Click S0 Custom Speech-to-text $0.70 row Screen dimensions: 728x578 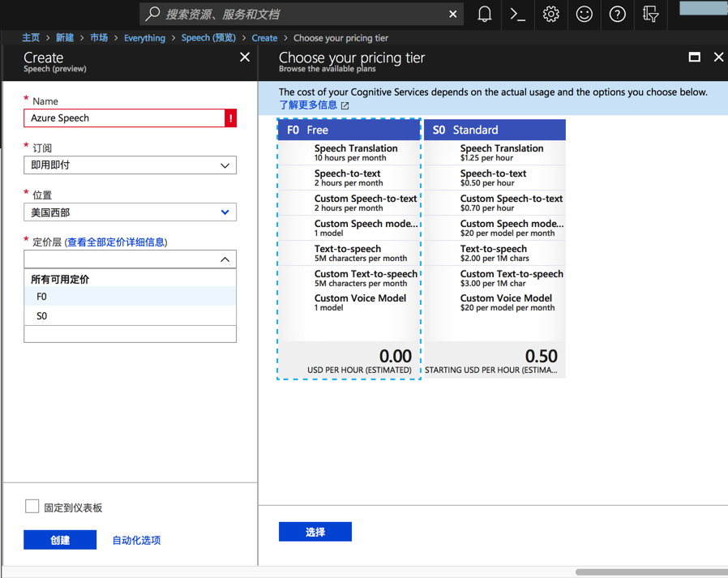coord(495,203)
